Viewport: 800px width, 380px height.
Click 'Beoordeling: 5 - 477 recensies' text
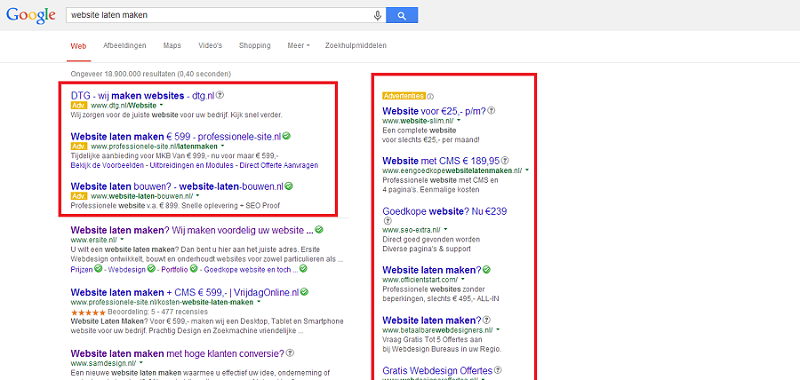pos(158,312)
